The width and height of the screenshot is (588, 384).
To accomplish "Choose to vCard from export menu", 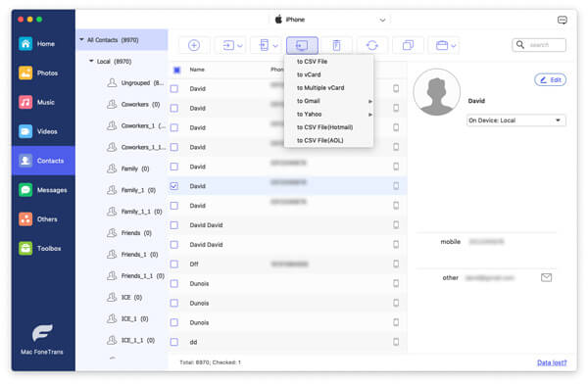I will point(309,74).
